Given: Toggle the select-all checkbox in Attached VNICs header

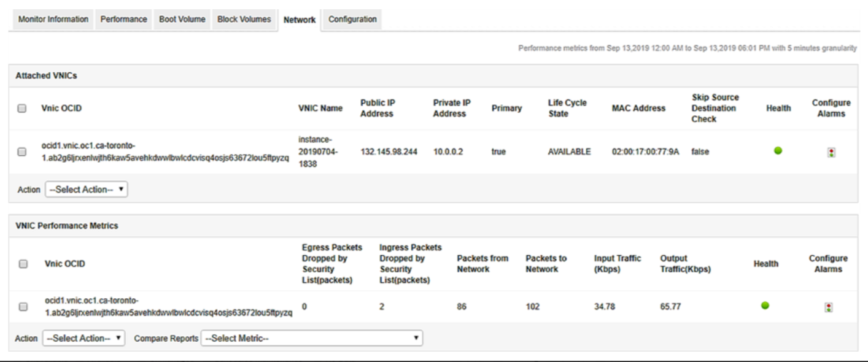Looking at the screenshot, I should pyautogui.click(x=22, y=109).
